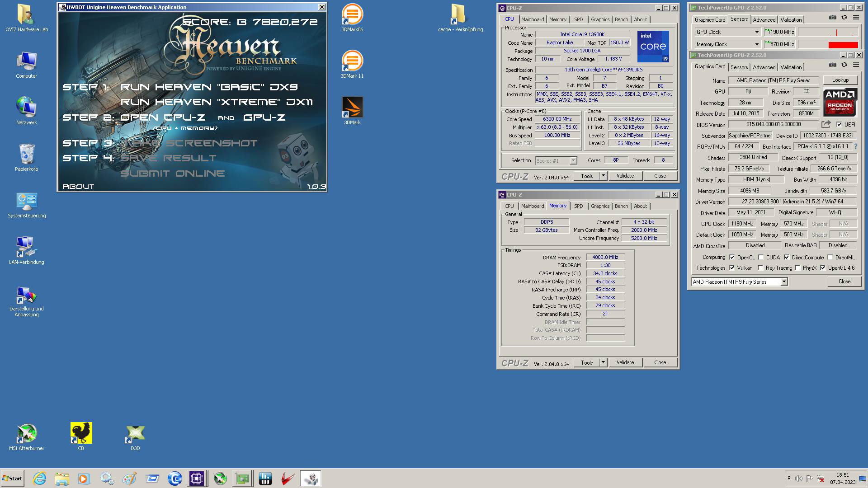868x488 pixels.
Task: Open Darstellung und Anpassung shortcut
Action: pyautogui.click(x=27, y=300)
